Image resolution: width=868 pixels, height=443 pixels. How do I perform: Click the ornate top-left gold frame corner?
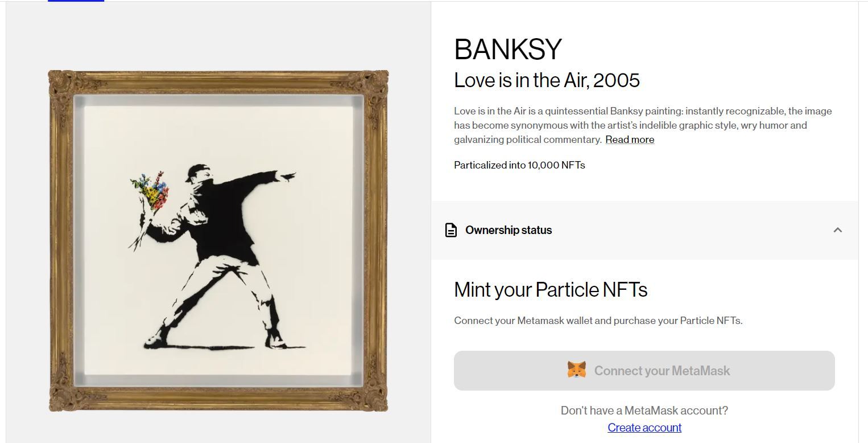(65, 88)
